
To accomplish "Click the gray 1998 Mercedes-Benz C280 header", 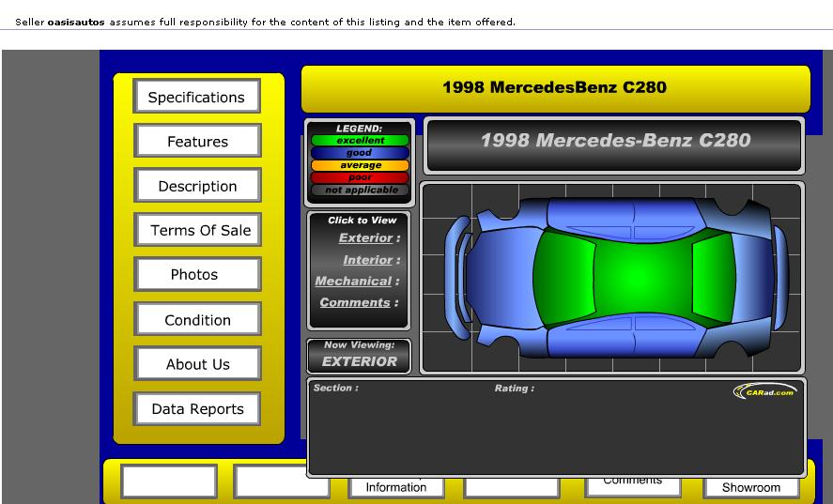I will pos(614,145).
